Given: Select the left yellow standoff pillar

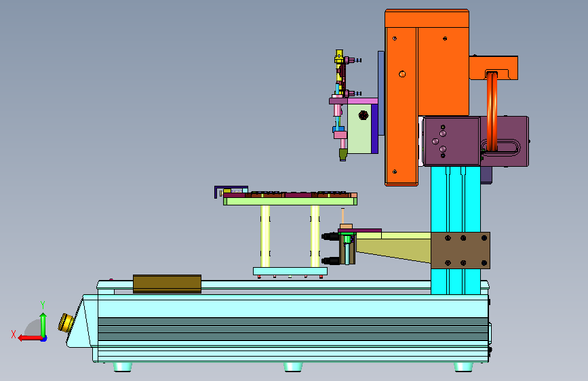Looking at the screenshot, I should click(x=265, y=236).
